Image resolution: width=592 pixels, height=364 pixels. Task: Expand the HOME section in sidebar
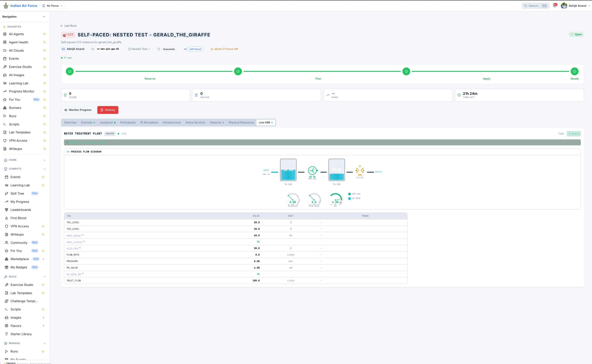pos(44,160)
